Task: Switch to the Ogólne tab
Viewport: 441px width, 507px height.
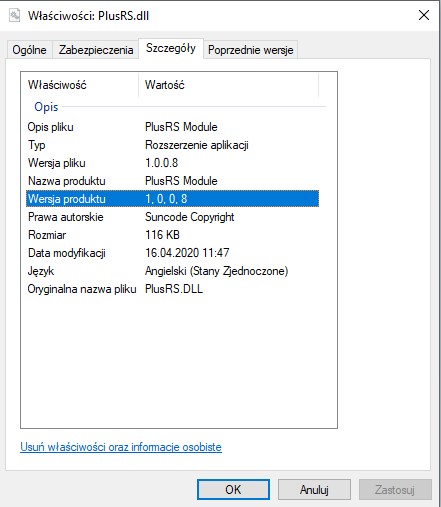Action: [29, 50]
